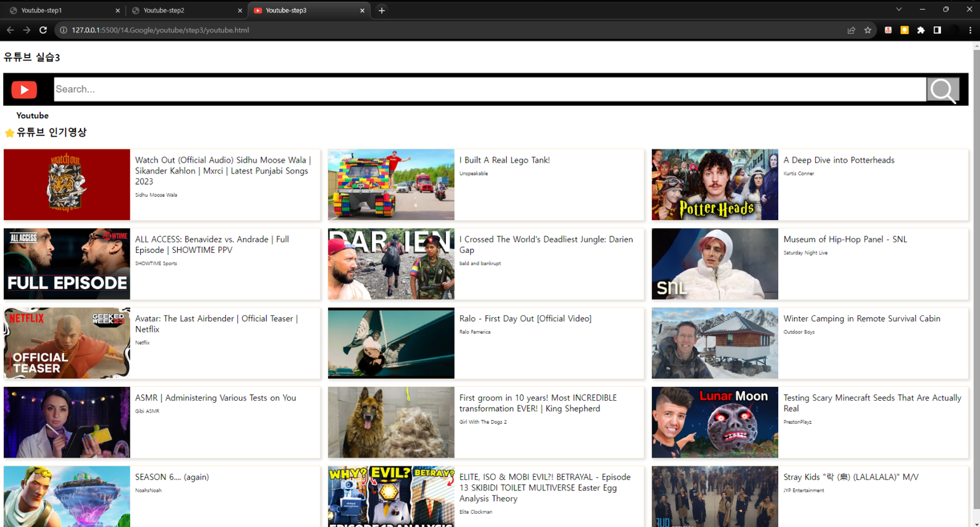Open the Stray Kids LALALALA thumbnail

[x=715, y=496]
